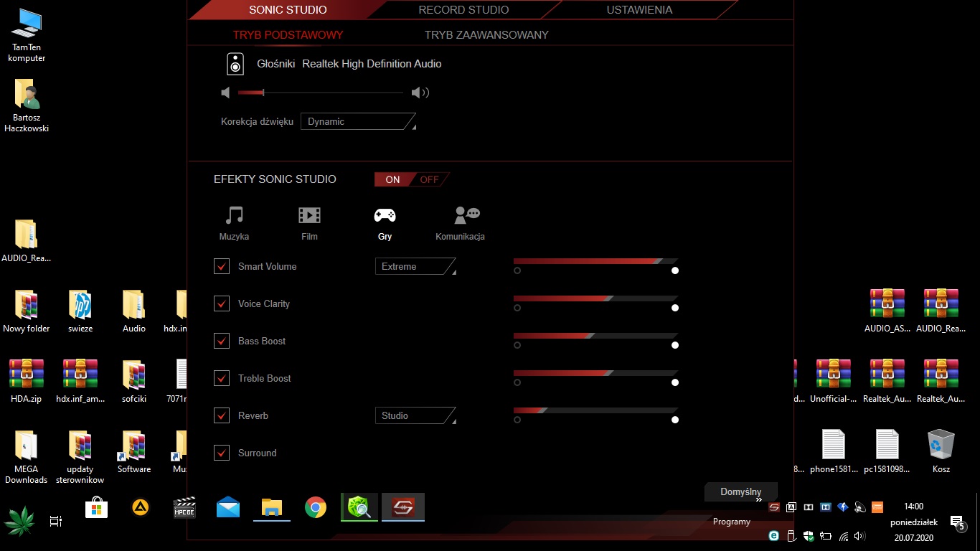Open Task View on the taskbar
Viewport: 980px width, 551px height.
pyautogui.click(x=56, y=522)
